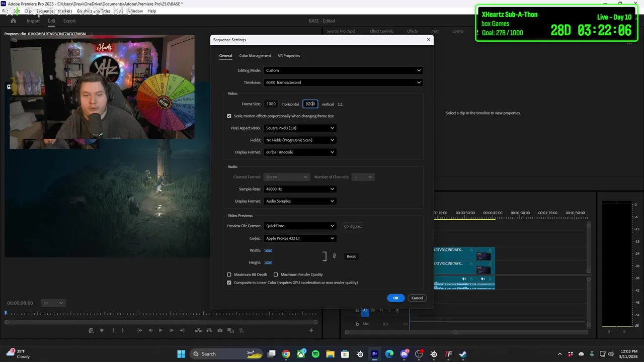Click the Play button in Program monitor
Image resolution: width=644 pixels, height=362 pixels.
160,330
